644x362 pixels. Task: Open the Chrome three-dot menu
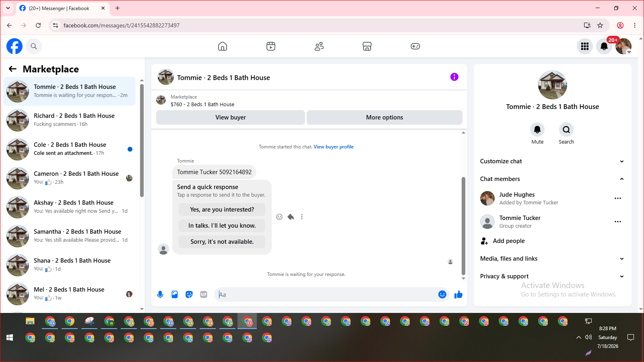click(635, 25)
